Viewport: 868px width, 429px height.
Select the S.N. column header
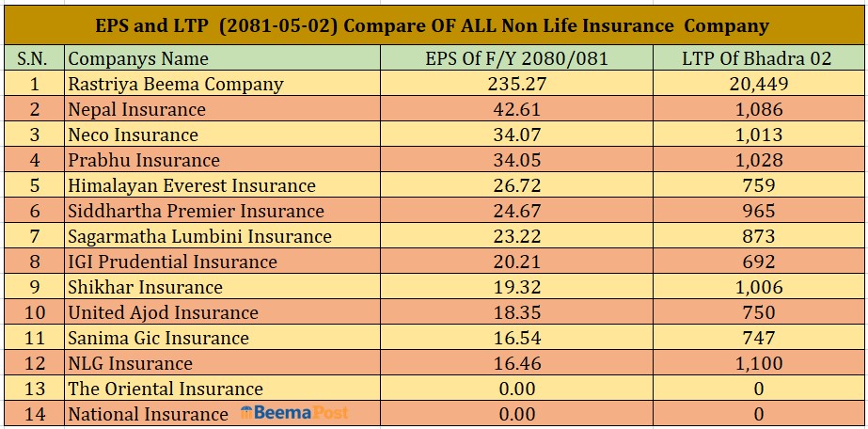click(x=34, y=58)
